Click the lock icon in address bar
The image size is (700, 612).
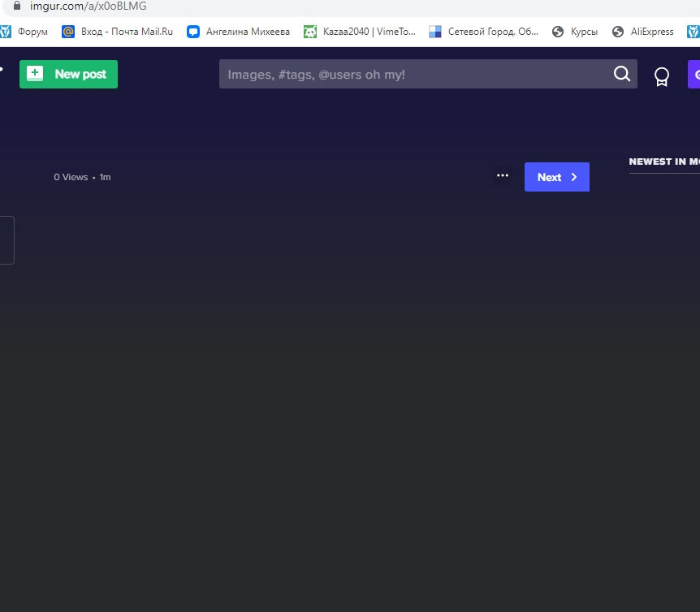(x=16, y=6)
